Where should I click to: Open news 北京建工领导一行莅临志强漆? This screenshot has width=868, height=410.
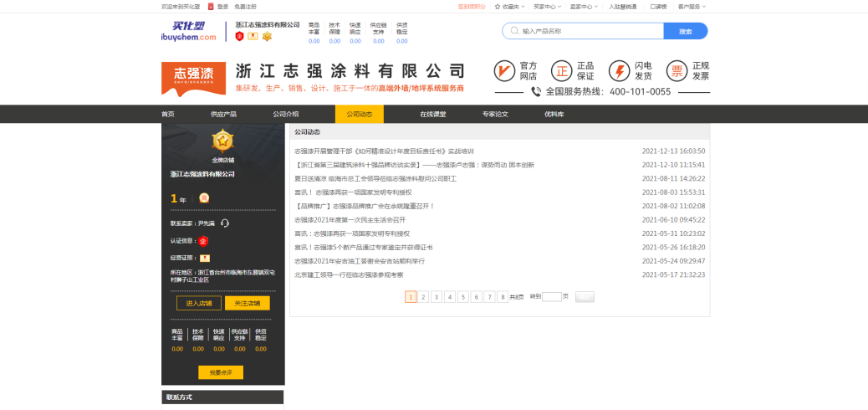click(x=349, y=274)
